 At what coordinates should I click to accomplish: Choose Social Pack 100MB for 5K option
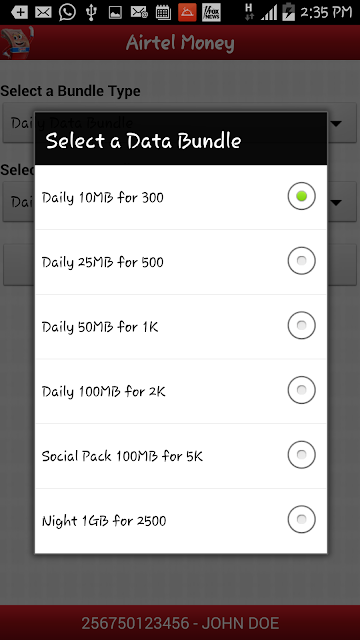coord(181,456)
